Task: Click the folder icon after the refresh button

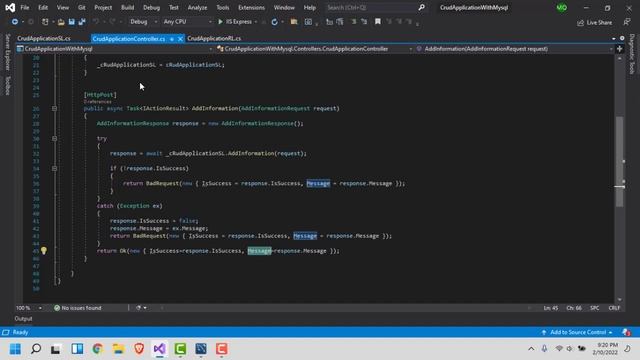Action: pyautogui.click(x=294, y=22)
